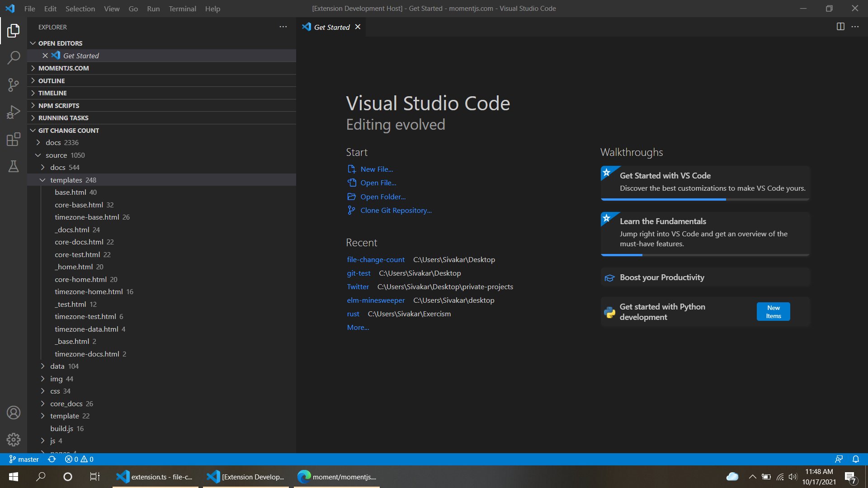Click the taskbar clock 11:48 AM

point(819,477)
